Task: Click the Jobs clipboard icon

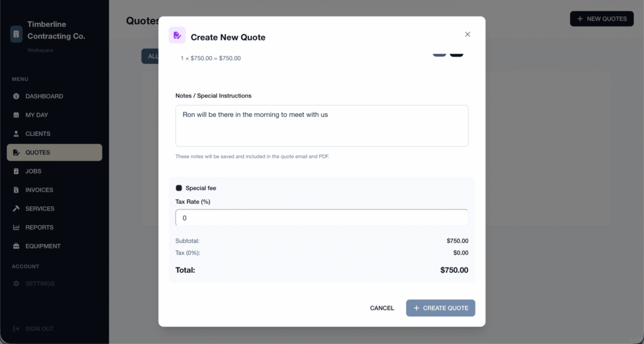Action: click(x=16, y=171)
